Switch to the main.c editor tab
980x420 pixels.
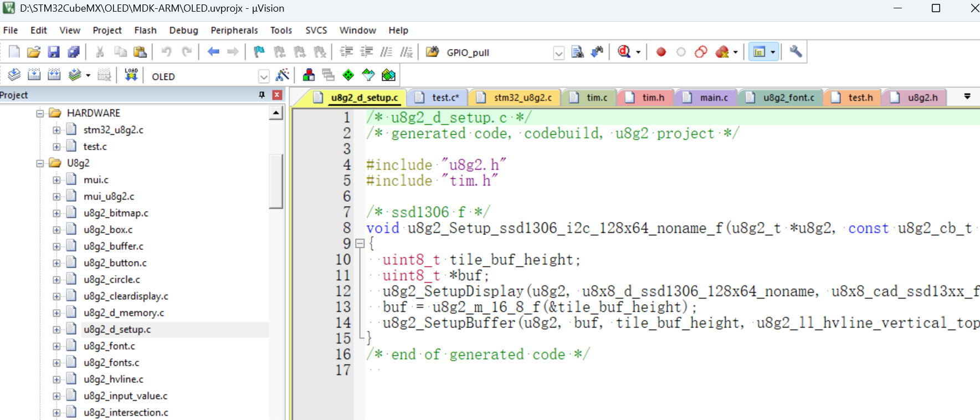pyautogui.click(x=707, y=98)
